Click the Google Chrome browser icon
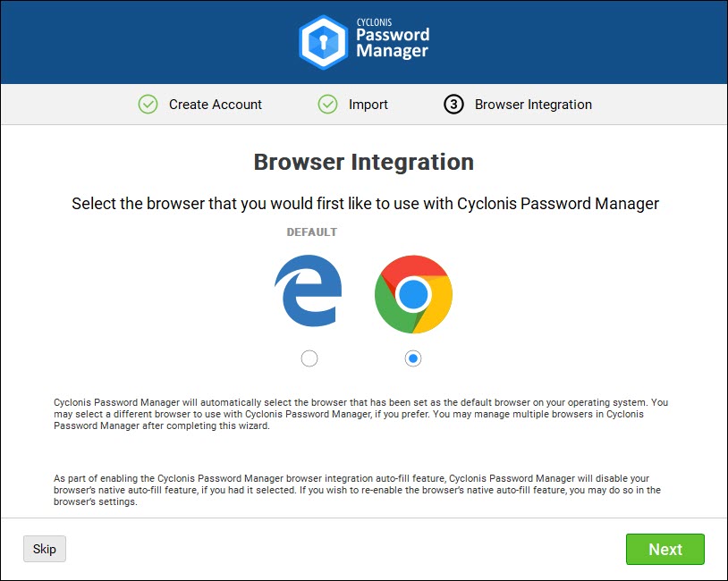The height and width of the screenshot is (581, 728). click(x=413, y=294)
